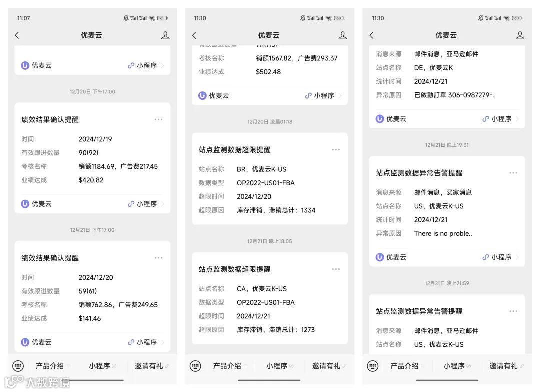The height and width of the screenshot is (392, 540).
Task: Open 小程序 link under the $420.82 card
Action: click(x=145, y=204)
